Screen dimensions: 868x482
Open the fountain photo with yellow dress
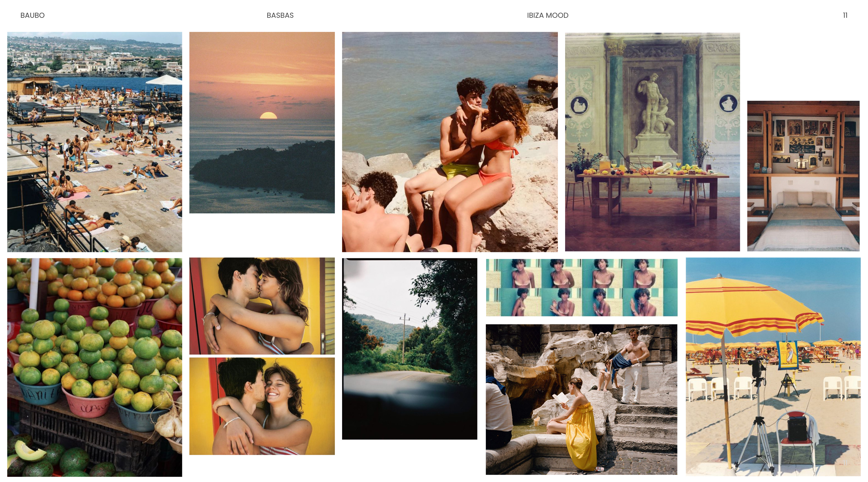pos(581,399)
